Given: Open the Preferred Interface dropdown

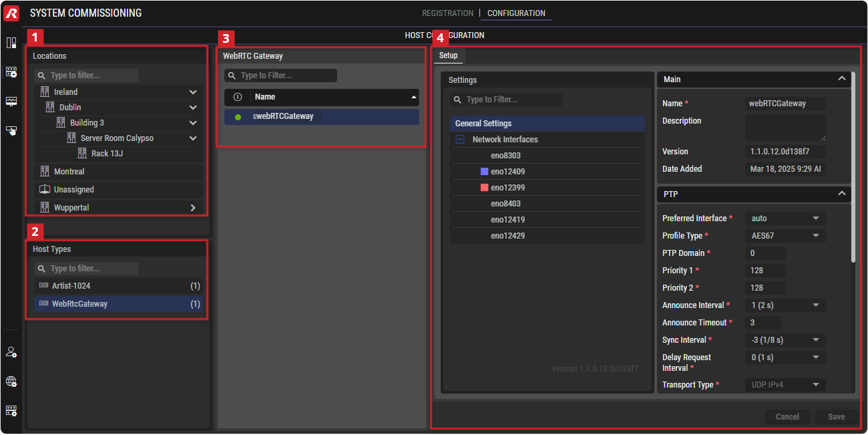Looking at the screenshot, I should coord(785,219).
